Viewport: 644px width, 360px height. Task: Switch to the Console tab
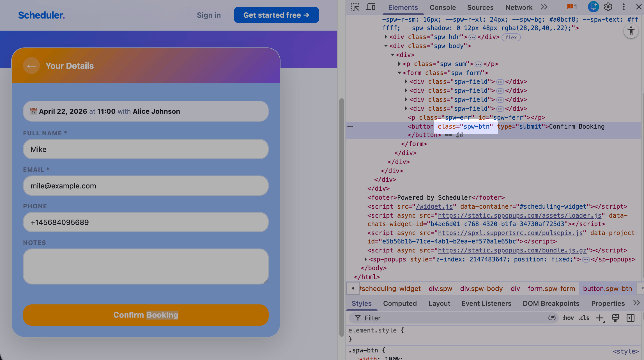[x=443, y=8]
